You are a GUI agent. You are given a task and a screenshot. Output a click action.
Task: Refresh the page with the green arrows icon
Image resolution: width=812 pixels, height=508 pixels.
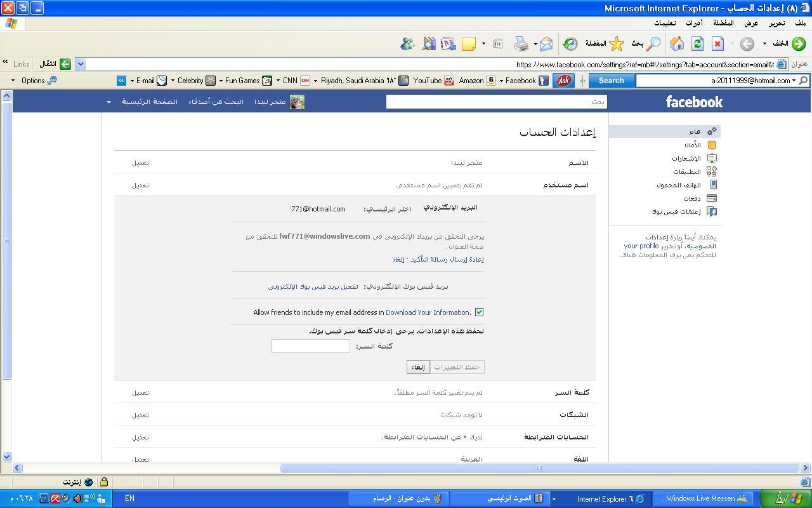tap(698, 44)
